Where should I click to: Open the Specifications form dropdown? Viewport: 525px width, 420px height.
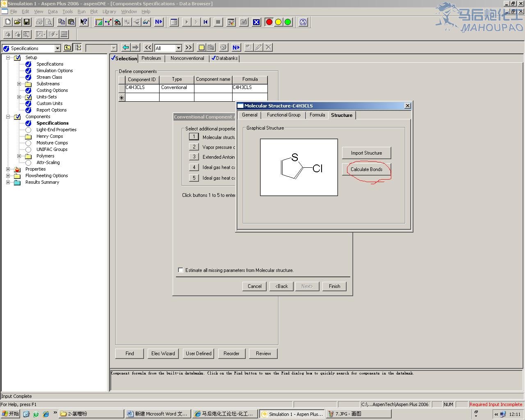pos(57,48)
